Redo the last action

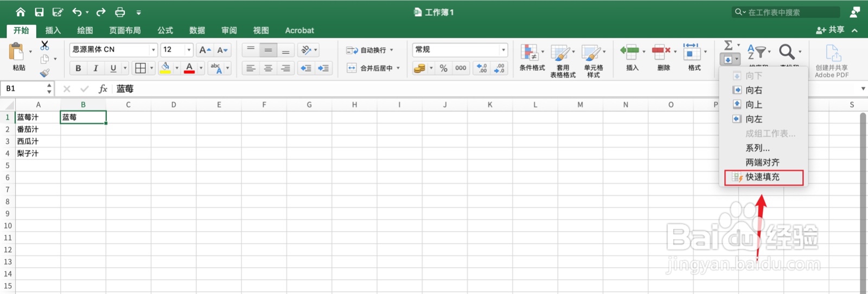[101, 12]
